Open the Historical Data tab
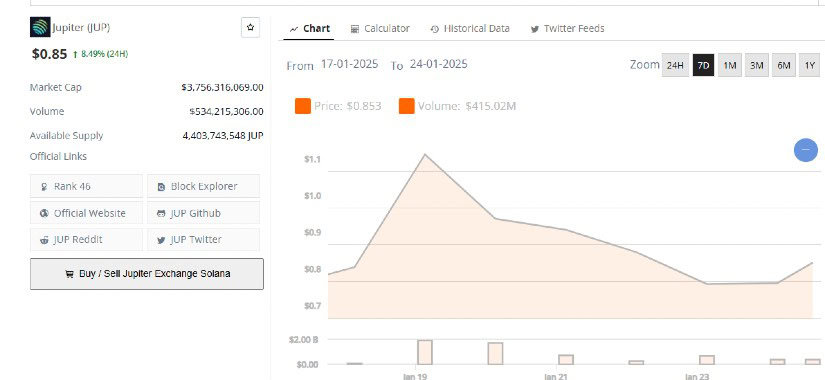This screenshot has height=380, width=825. coord(470,28)
